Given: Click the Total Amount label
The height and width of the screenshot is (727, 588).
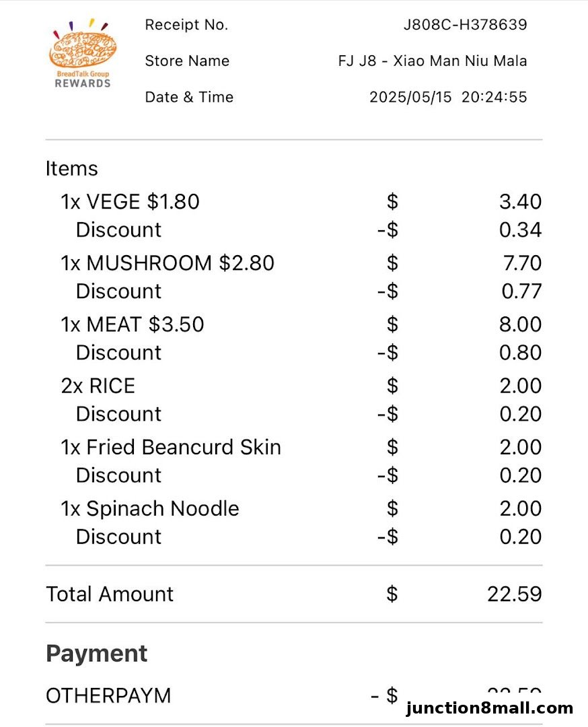Looking at the screenshot, I should click(x=110, y=594).
